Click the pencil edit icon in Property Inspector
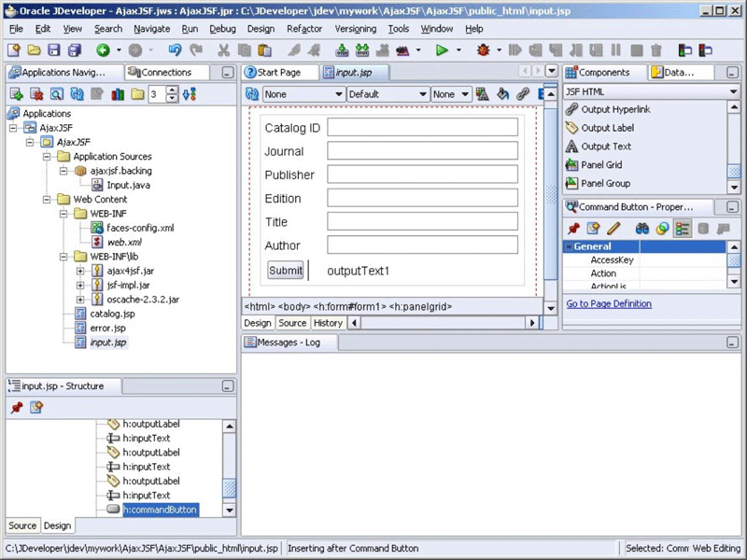Viewport: 747px width, 560px height. (613, 229)
